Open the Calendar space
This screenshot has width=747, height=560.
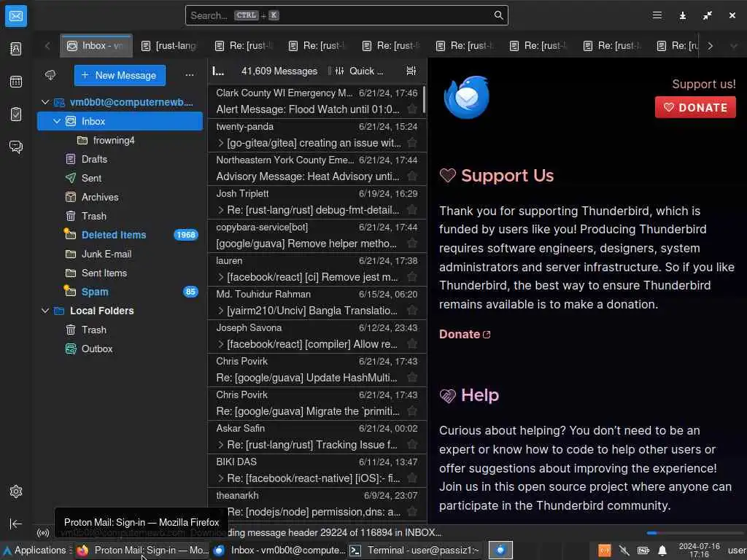pos(16,82)
